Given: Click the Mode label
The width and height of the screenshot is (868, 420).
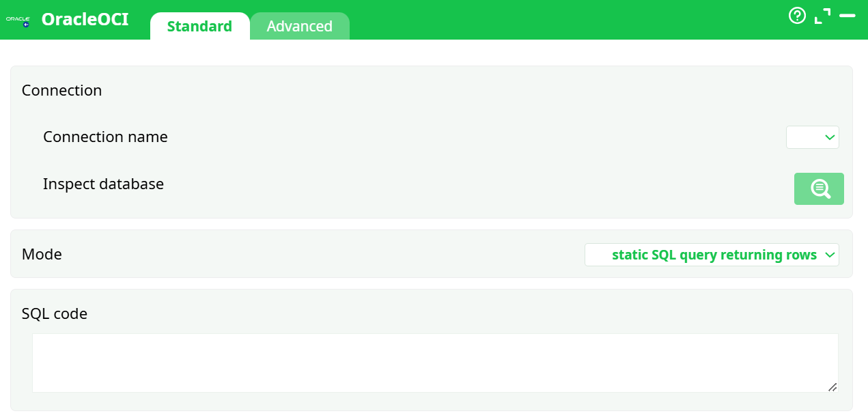Looking at the screenshot, I should click(x=42, y=253).
